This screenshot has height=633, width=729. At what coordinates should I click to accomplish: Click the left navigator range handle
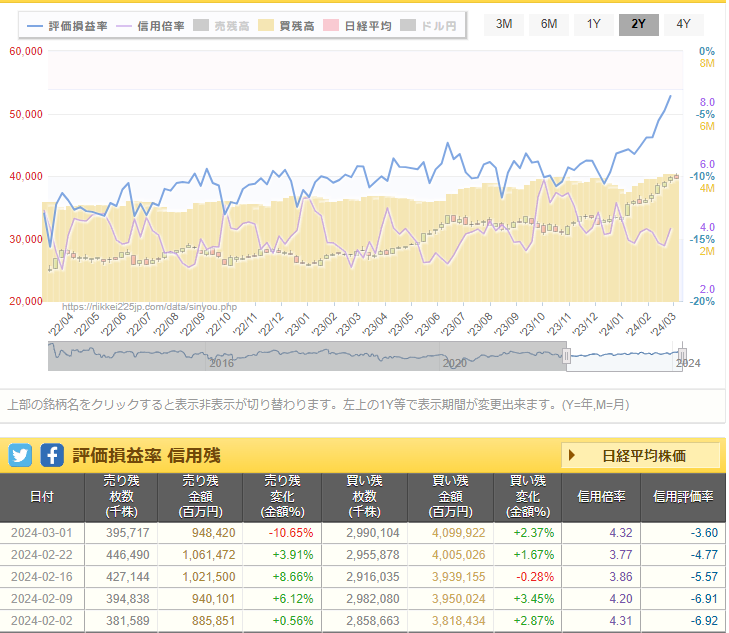point(566,356)
